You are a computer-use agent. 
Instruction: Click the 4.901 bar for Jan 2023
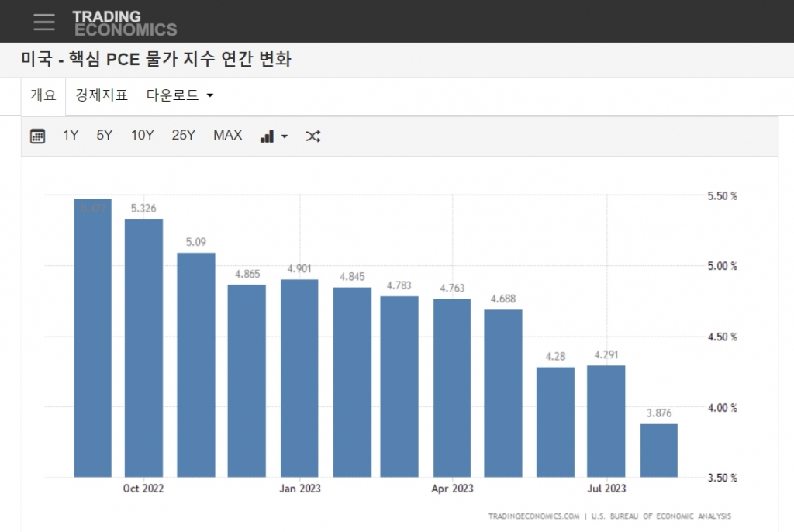pyautogui.click(x=299, y=378)
